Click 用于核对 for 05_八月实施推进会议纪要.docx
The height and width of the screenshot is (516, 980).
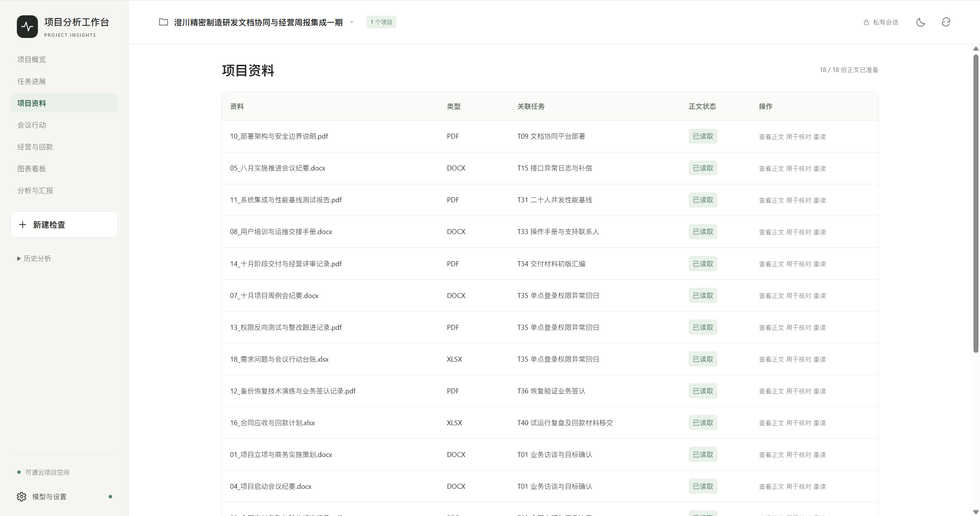coord(799,169)
